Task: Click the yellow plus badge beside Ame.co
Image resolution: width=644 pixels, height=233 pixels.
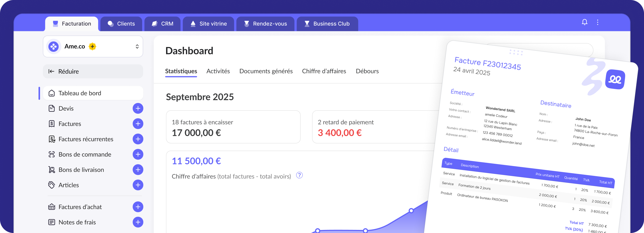Action: [x=92, y=46]
